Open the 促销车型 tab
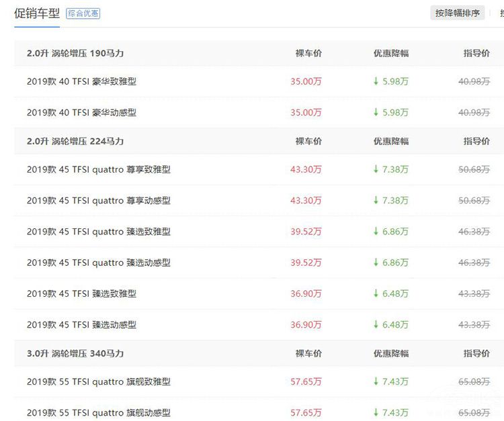 pos(37,13)
